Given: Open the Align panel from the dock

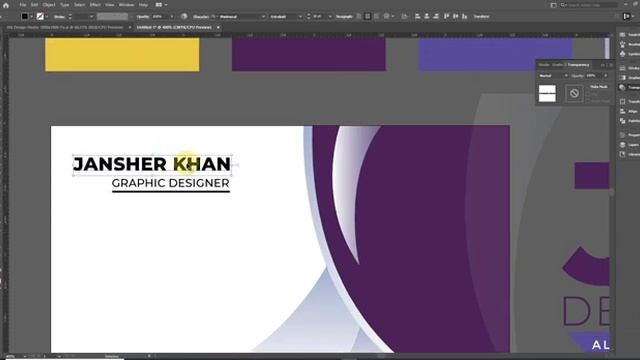Looking at the screenshot, I should 628,111.
